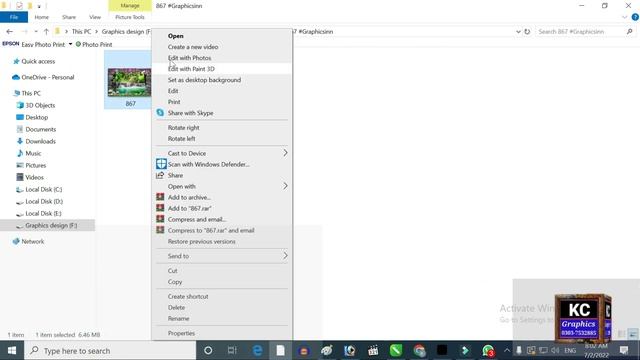Select Graphics design (F:) drive
The width and height of the screenshot is (640, 360).
coord(51,225)
